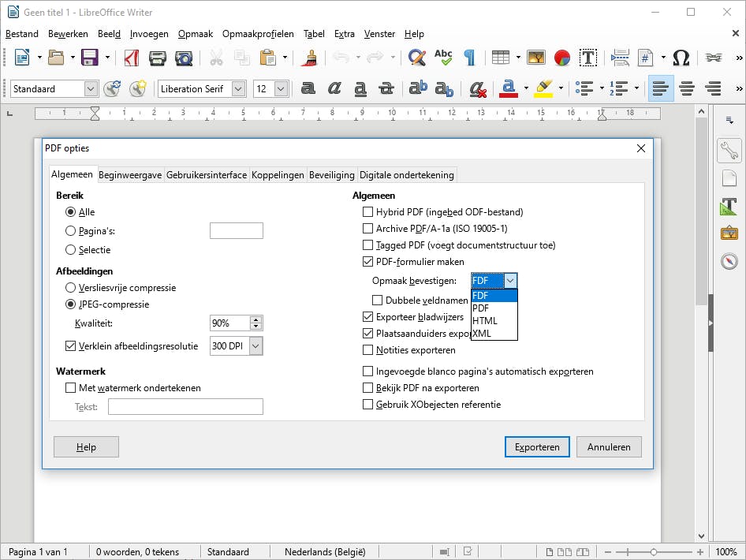Uncheck Verklein afbeeldingsresolutie checkbox
Image resolution: width=746 pixels, height=560 pixels.
pos(70,346)
